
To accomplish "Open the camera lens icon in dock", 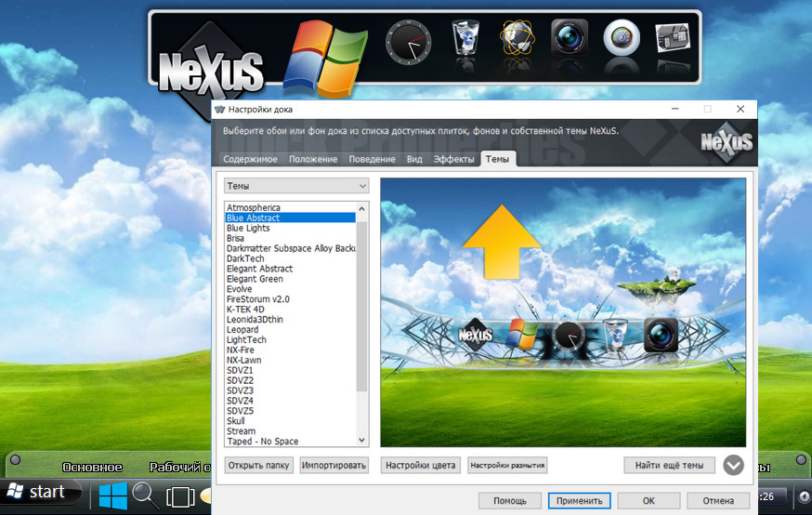I will click(570, 37).
